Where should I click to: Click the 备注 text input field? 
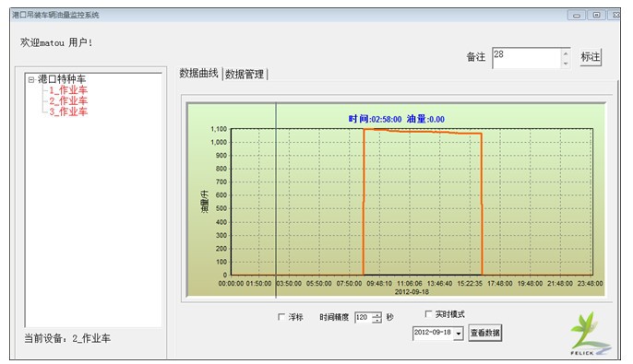tap(526, 58)
